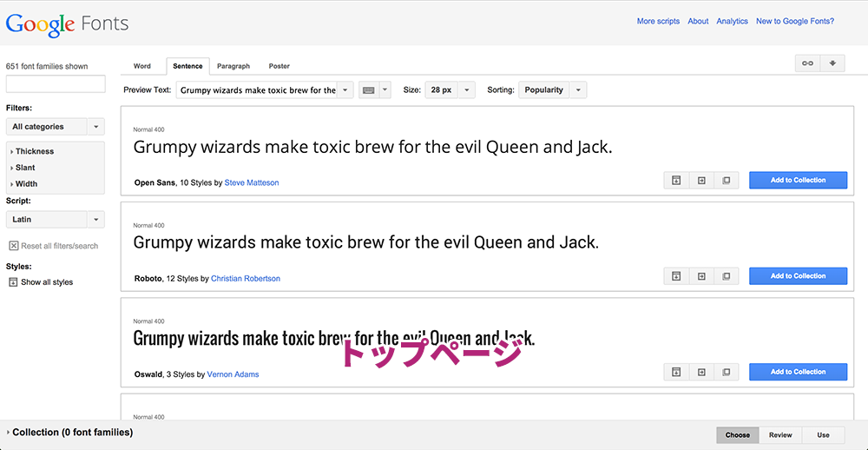Viewport: 868px width, 450px height.
Task: Open the Sorting Popularity dropdown
Action: [x=552, y=89]
